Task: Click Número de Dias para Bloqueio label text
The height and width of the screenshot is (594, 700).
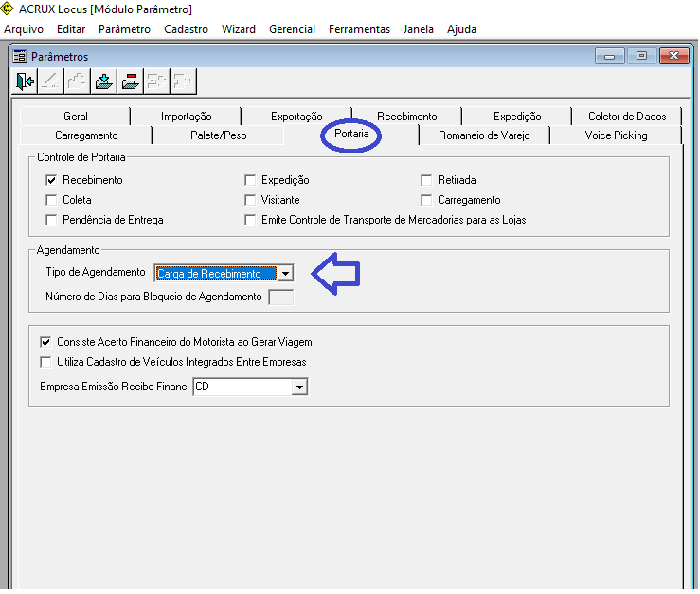Action: [153, 297]
